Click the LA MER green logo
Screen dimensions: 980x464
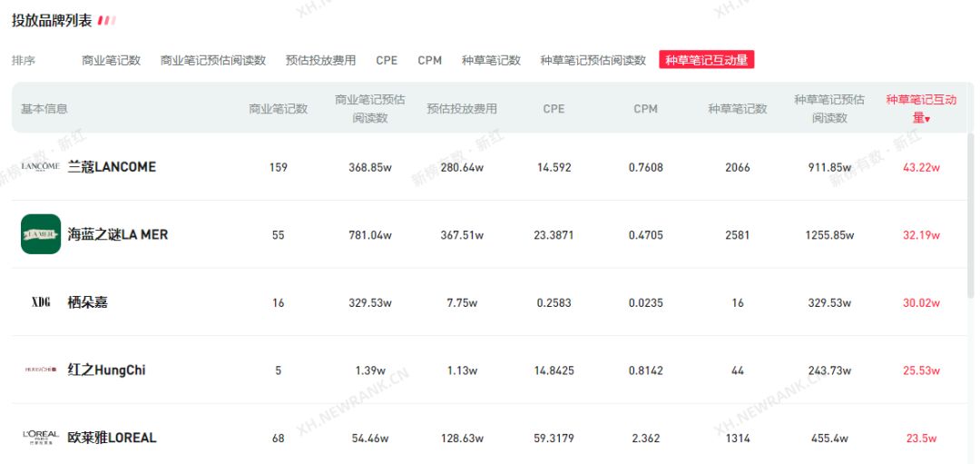(x=41, y=234)
